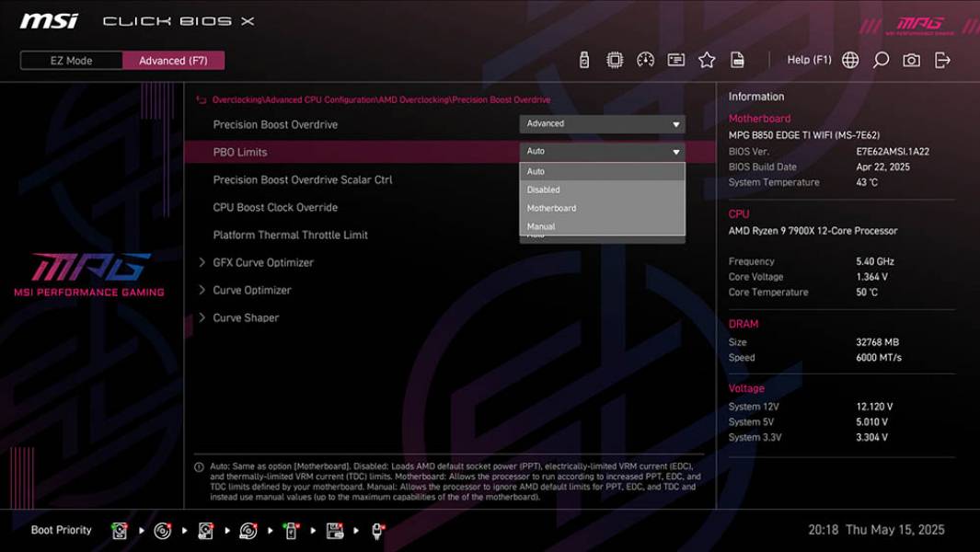This screenshot has width=980, height=552.
Task: Choose Motherboard in PBO Limits list
Action: (602, 208)
